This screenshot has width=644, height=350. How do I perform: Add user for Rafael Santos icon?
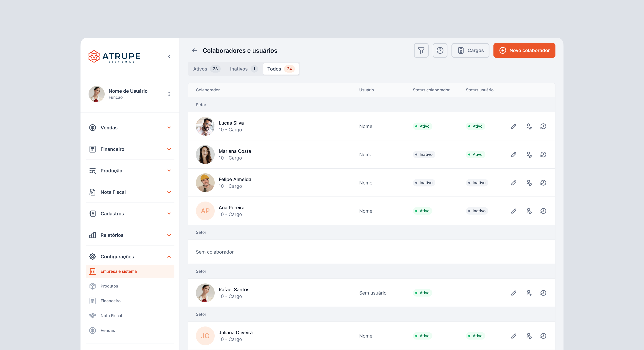pos(528,293)
